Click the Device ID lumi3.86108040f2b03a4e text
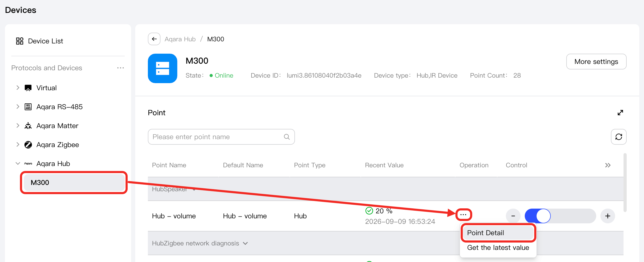This screenshot has width=644, height=262. 324,75
